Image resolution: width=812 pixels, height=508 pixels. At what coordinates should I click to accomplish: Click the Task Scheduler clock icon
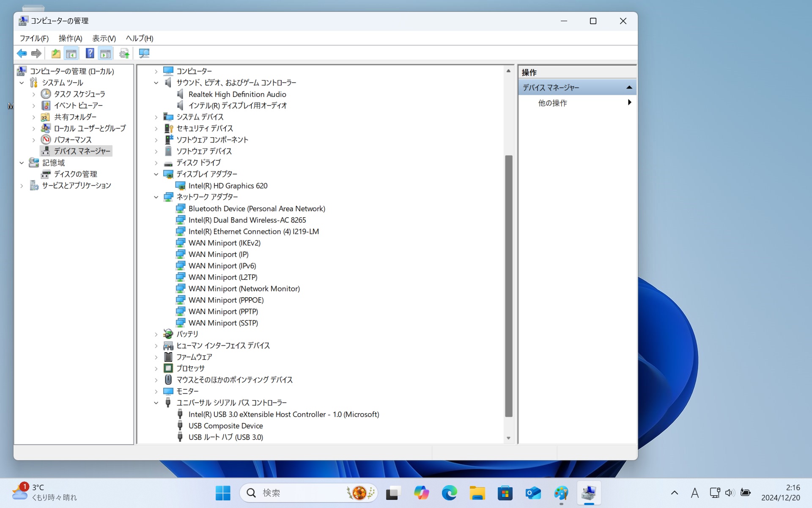pyautogui.click(x=46, y=94)
